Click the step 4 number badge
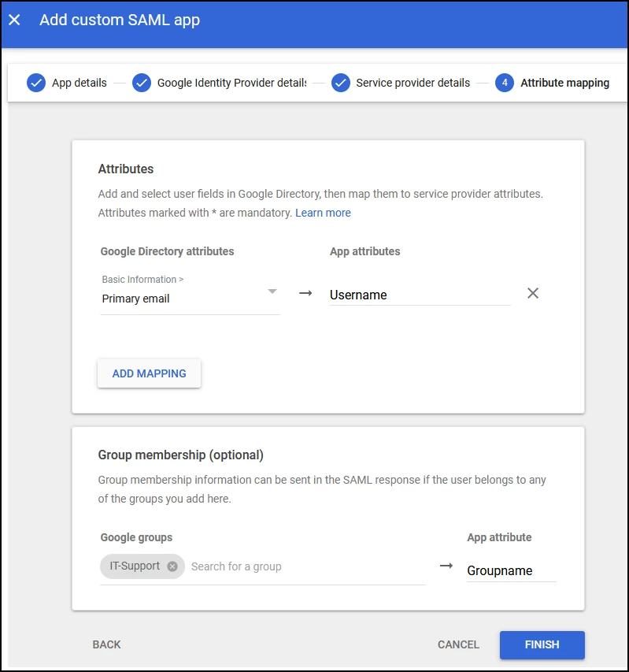 click(505, 83)
